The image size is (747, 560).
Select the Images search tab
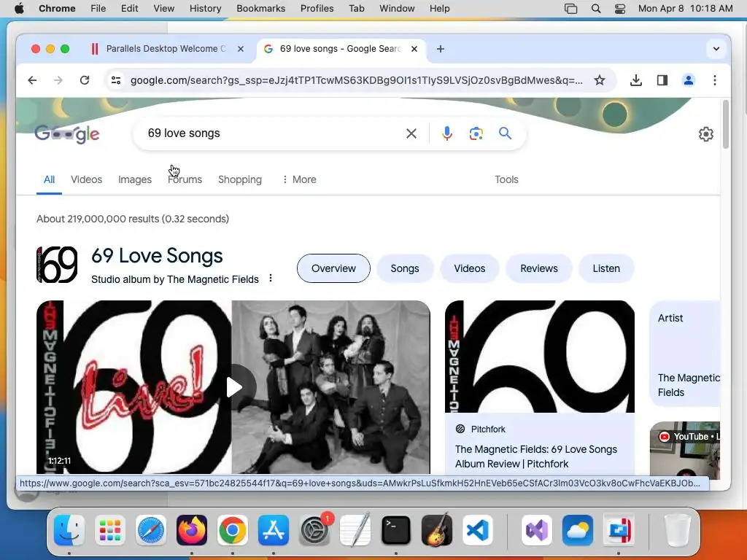pos(135,179)
